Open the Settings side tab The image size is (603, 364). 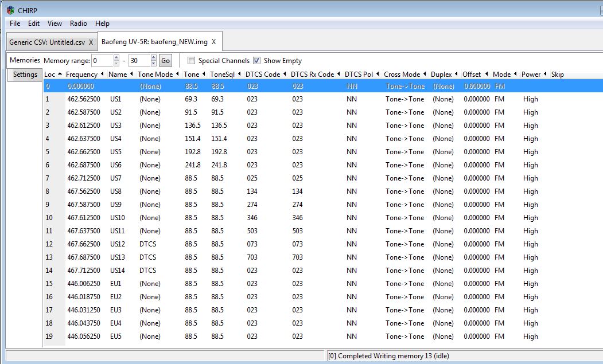click(25, 75)
